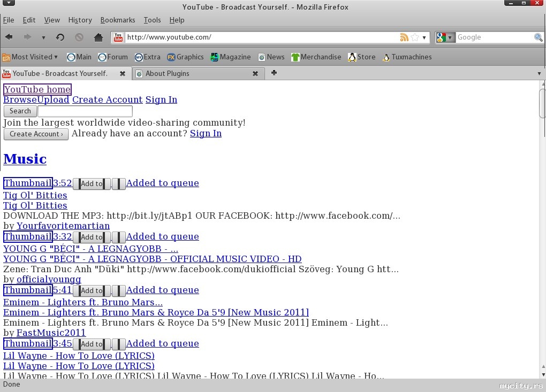This screenshot has height=392, width=546.
Task: Open the FastMusic2011 channel link
Action: tap(51, 333)
